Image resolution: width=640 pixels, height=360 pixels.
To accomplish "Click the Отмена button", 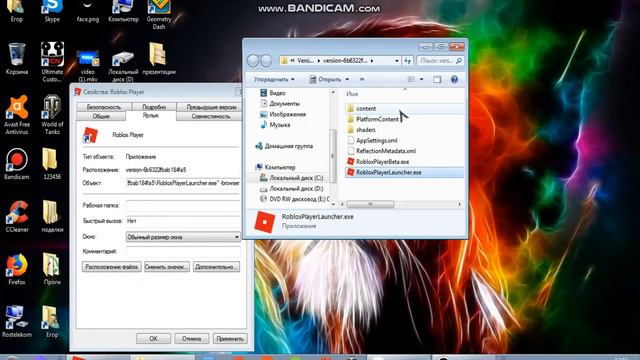I will 191,339.
